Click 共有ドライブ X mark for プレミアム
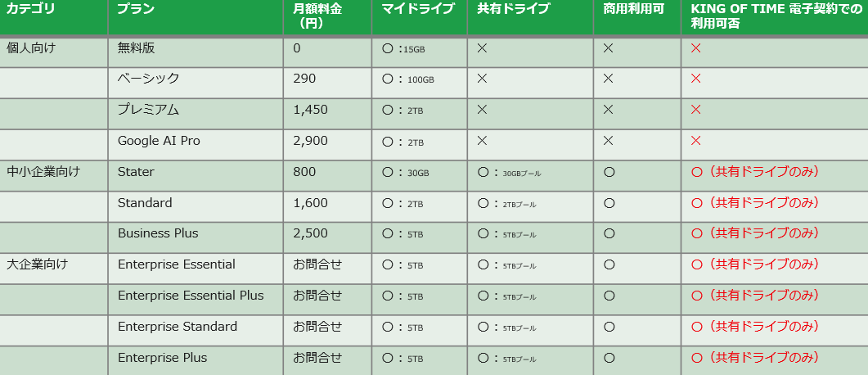 [482, 111]
